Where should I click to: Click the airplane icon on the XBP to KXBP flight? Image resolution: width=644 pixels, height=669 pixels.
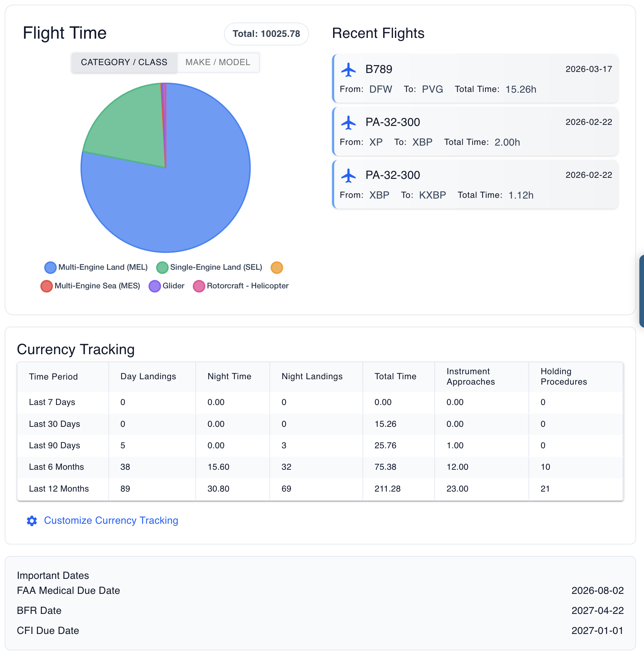(349, 176)
